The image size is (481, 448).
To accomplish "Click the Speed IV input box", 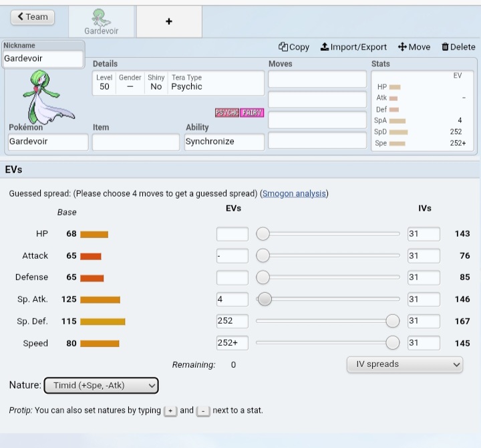I will (424, 343).
